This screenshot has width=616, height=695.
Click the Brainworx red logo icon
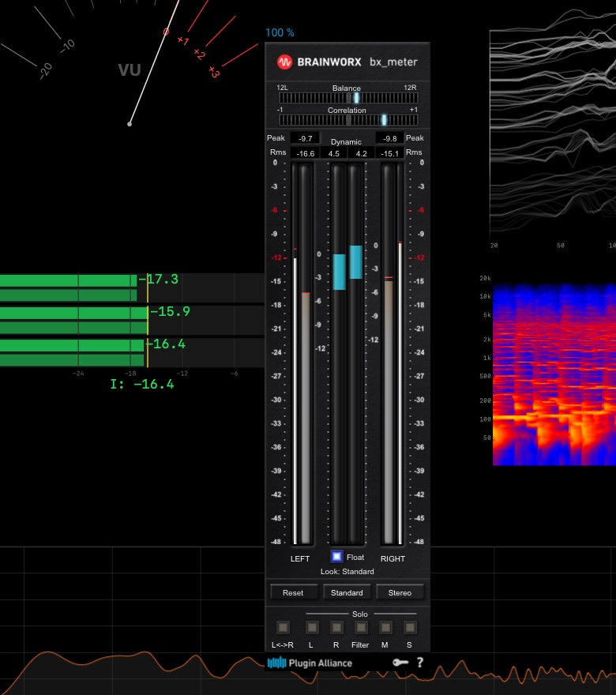[284, 62]
